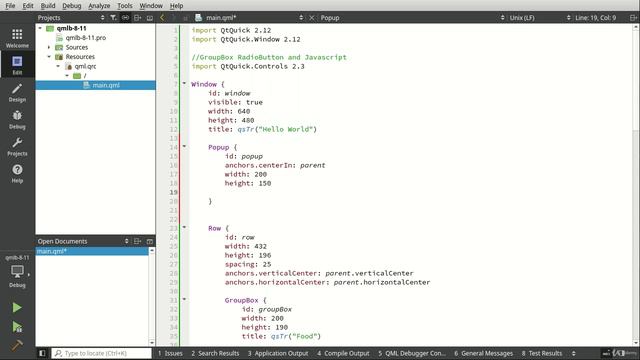
Task: Synchronize Projects tree with editor
Action: (x=125, y=18)
